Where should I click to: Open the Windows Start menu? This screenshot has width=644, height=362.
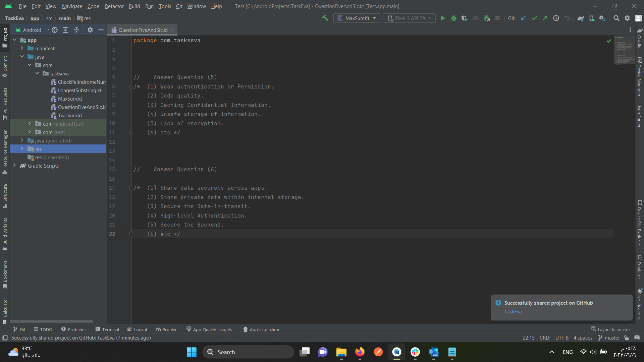[192, 352]
